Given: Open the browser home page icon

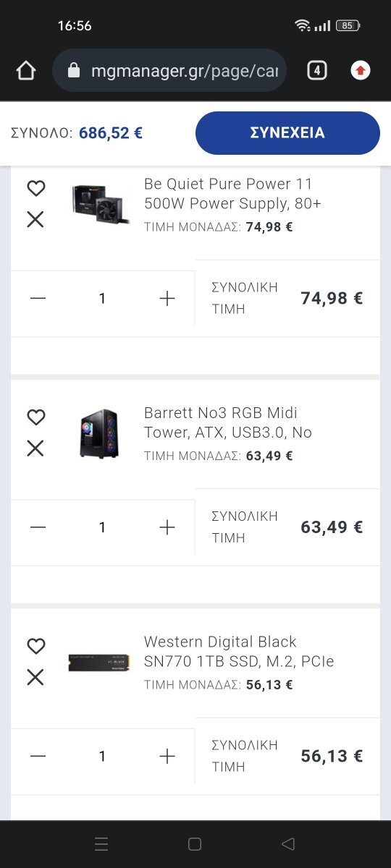Looking at the screenshot, I should tap(26, 70).
